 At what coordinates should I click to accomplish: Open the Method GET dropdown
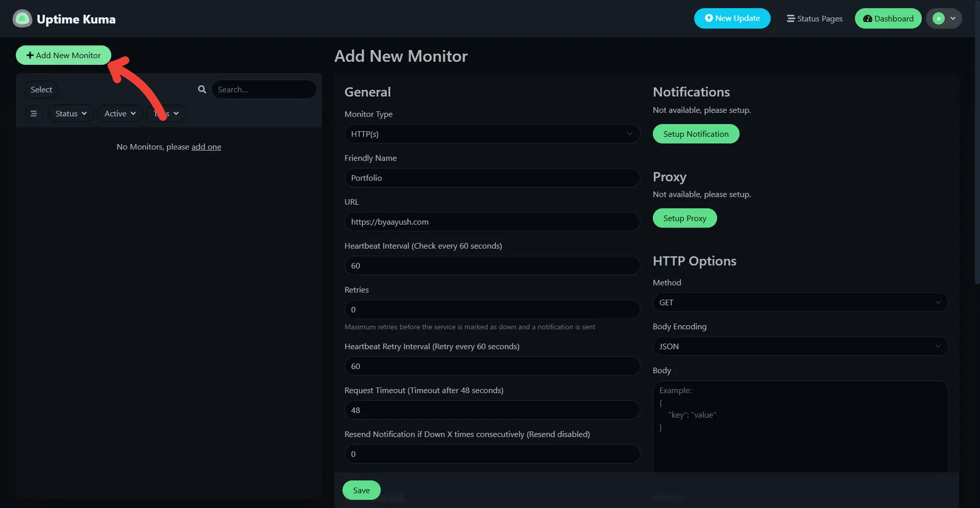point(800,302)
